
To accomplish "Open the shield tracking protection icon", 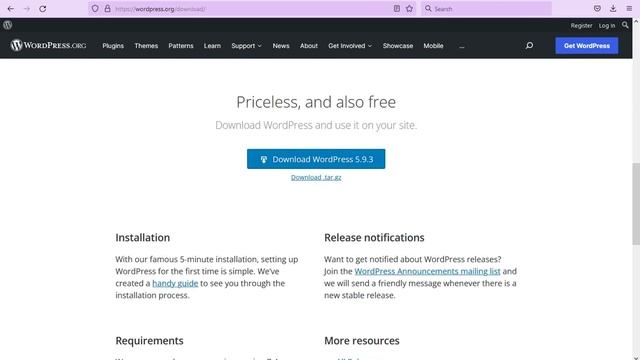I will 95,9.
